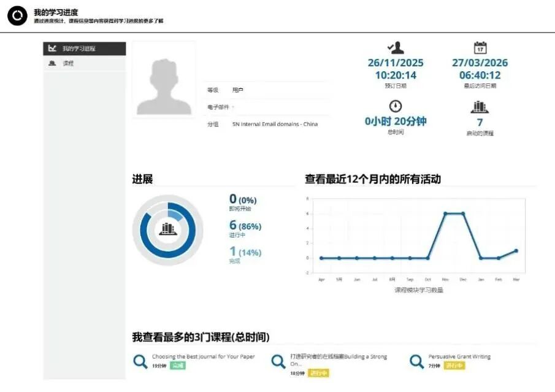Open 我的学习进程 in the sidebar
Image resolution: width=555 pixels, height=392 pixels.
(85, 48)
